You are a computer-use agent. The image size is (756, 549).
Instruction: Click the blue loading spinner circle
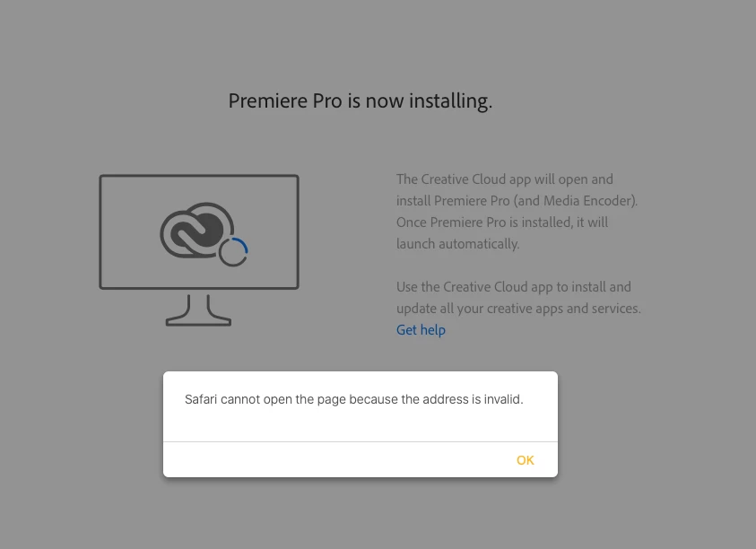pyautogui.click(x=233, y=251)
